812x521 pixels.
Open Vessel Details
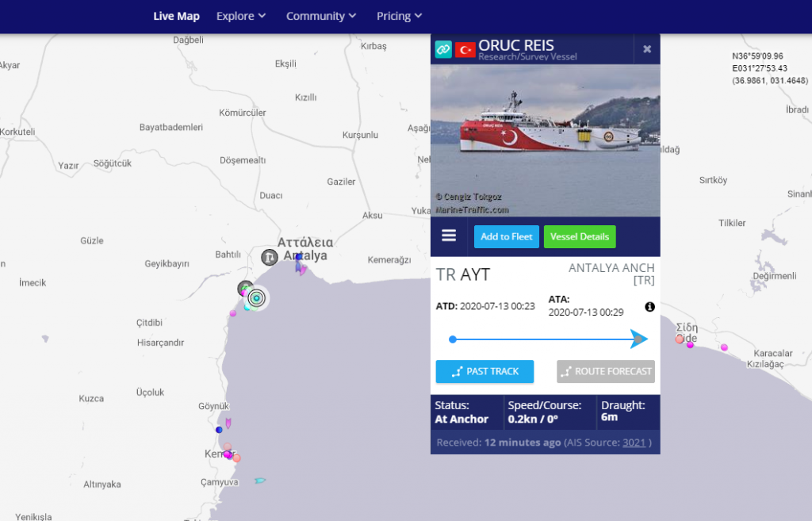click(580, 236)
